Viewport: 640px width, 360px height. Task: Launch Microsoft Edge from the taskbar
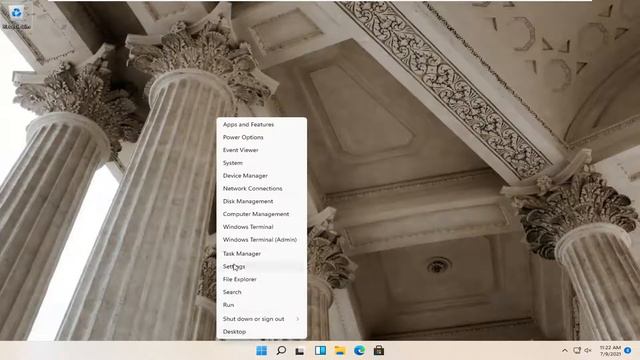[x=359, y=351]
